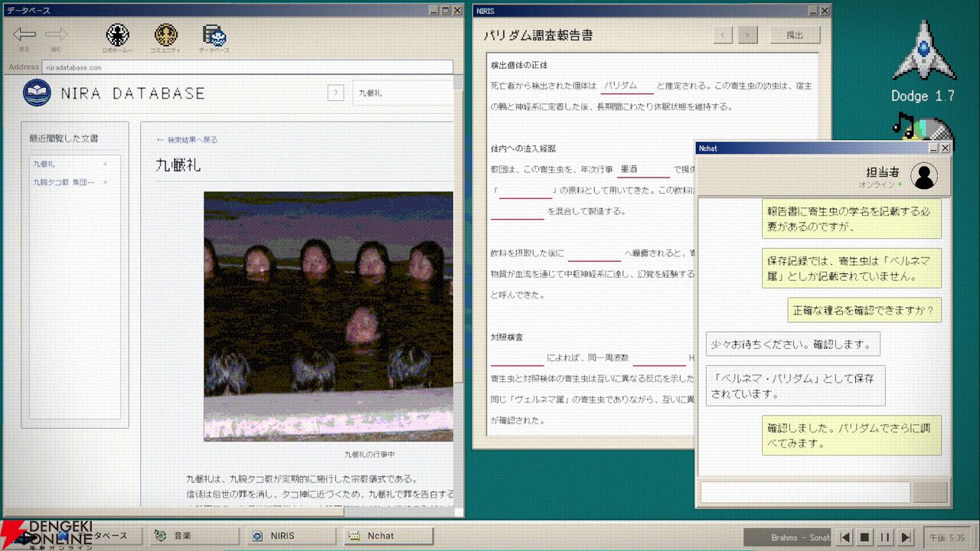Click chat message 確認しました。バリダムでさらに調べてみます
The height and width of the screenshot is (551, 980).
851,435
